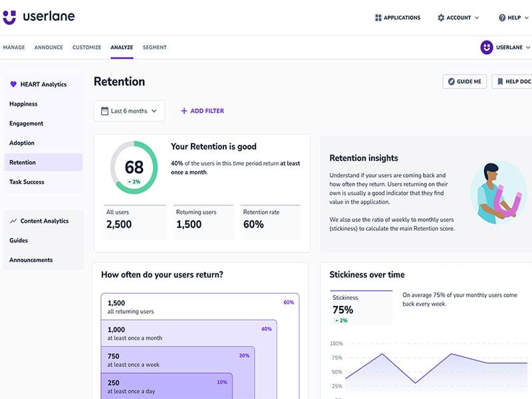
Task: Switch to the Segment tab
Action: click(154, 47)
